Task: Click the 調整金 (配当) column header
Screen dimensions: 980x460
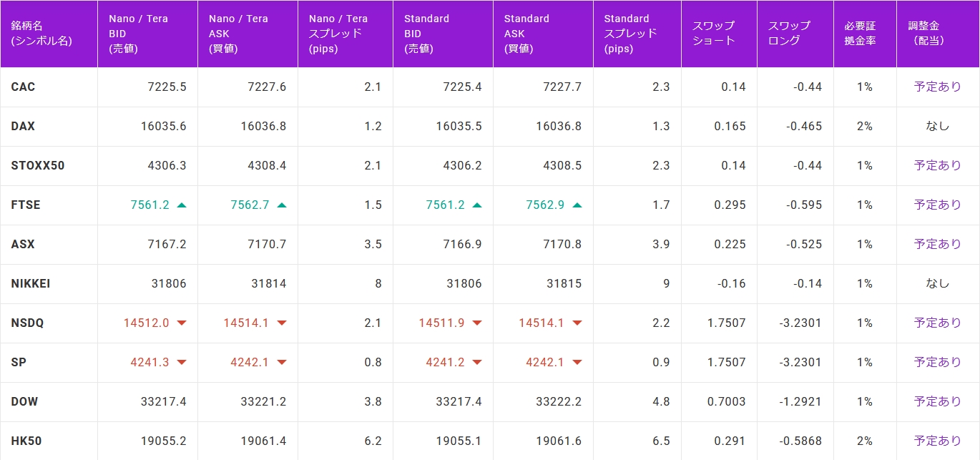Action: [939, 34]
